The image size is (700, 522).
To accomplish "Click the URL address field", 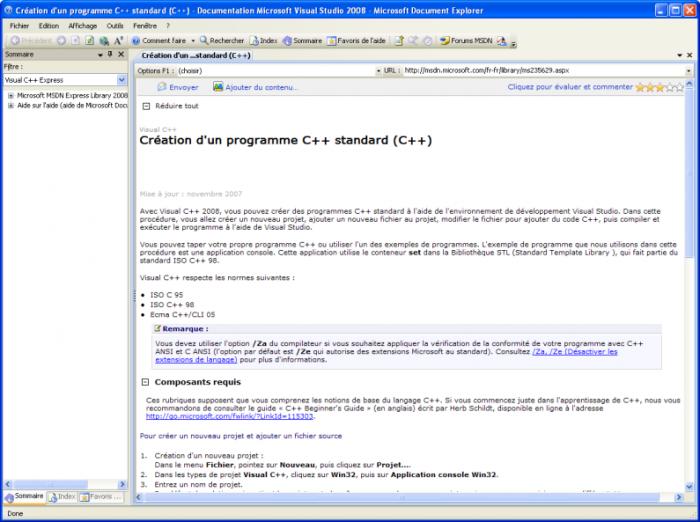I will tap(543, 71).
